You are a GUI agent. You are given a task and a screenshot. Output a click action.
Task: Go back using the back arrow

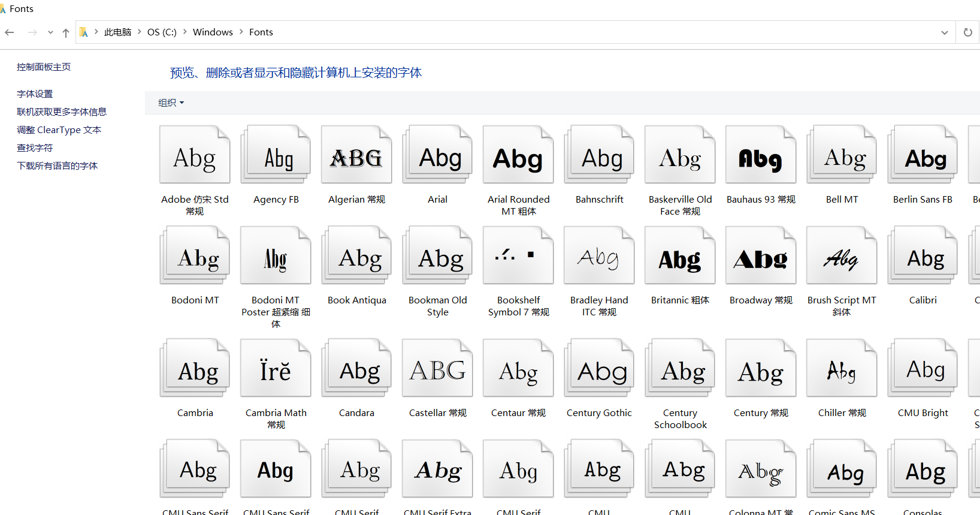(x=10, y=32)
